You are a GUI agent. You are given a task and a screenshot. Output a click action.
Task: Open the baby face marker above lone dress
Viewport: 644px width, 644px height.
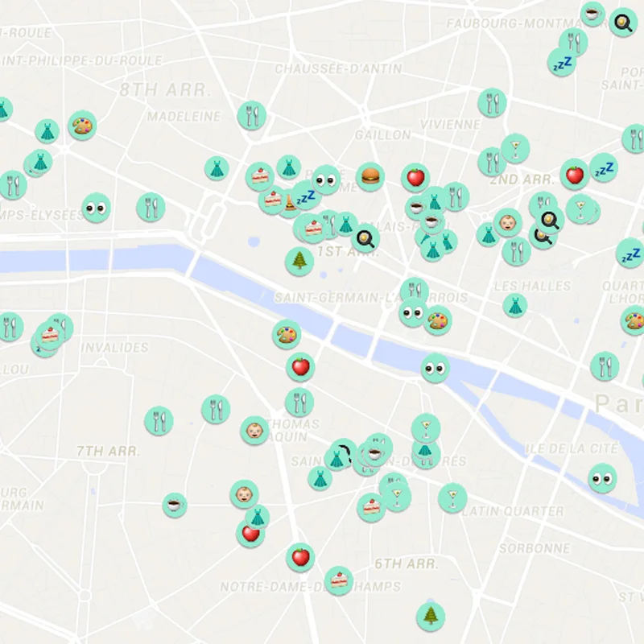245,494
